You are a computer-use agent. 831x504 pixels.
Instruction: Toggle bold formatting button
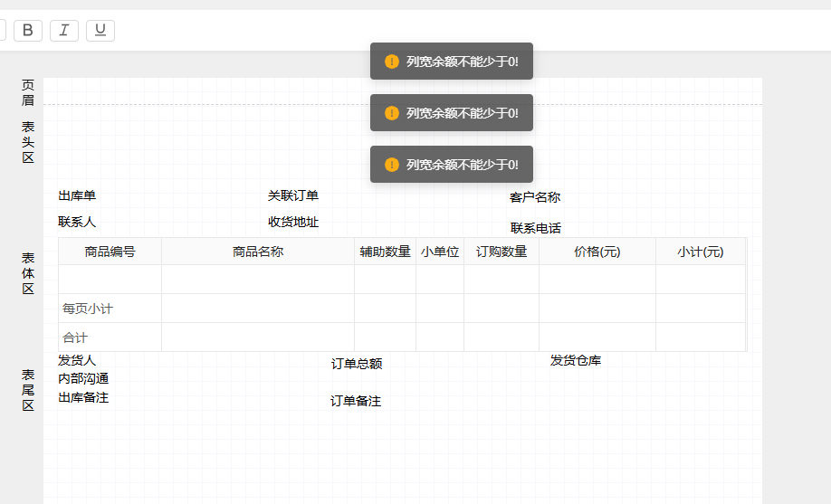pos(27,31)
